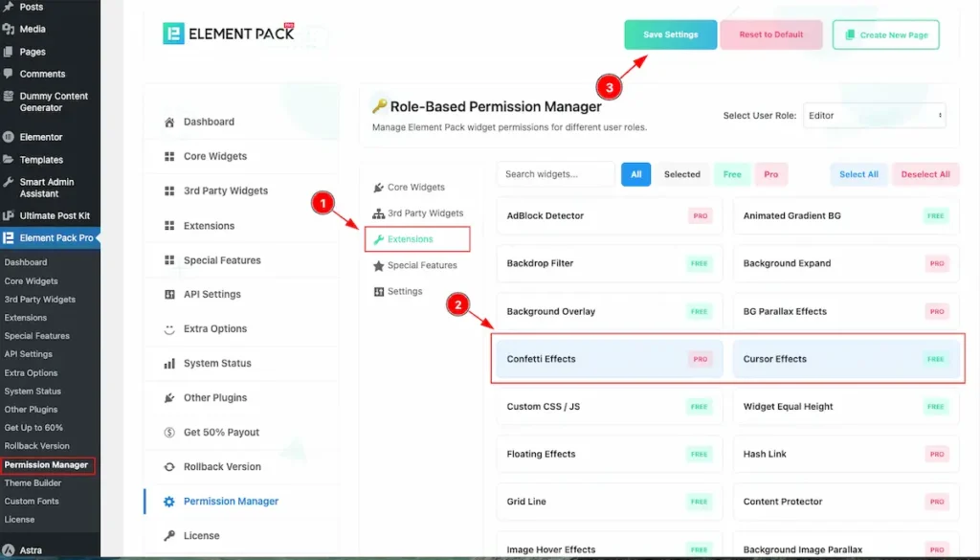The image size is (980, 560).
Task: Click the License key icon
Action: tap(169, 536)
